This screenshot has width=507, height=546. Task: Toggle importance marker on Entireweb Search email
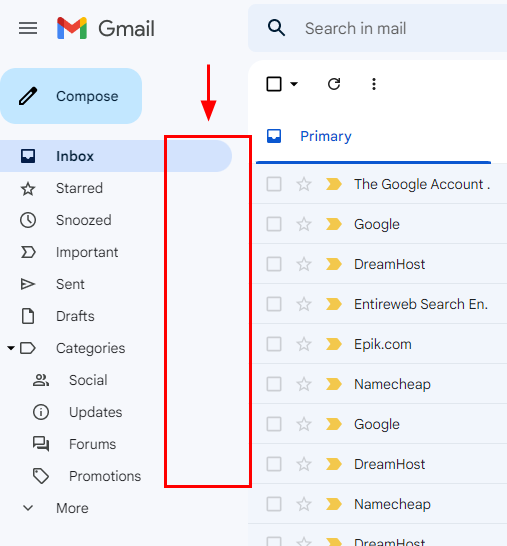(x=334, y=304)
